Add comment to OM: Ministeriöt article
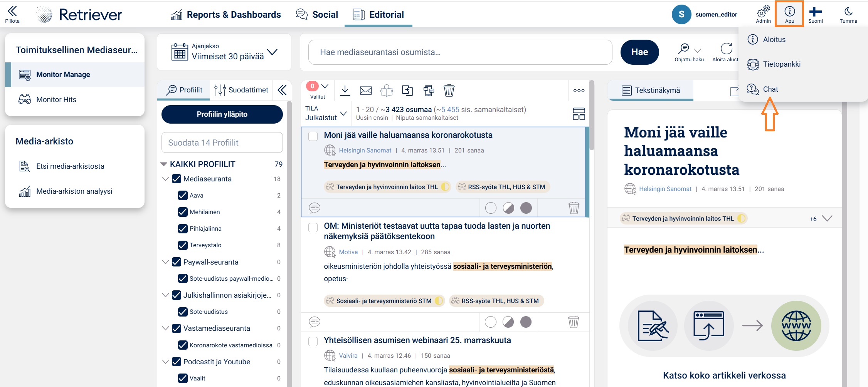The image size is (868, 387). pyautogui.click(x=315, y=322)
